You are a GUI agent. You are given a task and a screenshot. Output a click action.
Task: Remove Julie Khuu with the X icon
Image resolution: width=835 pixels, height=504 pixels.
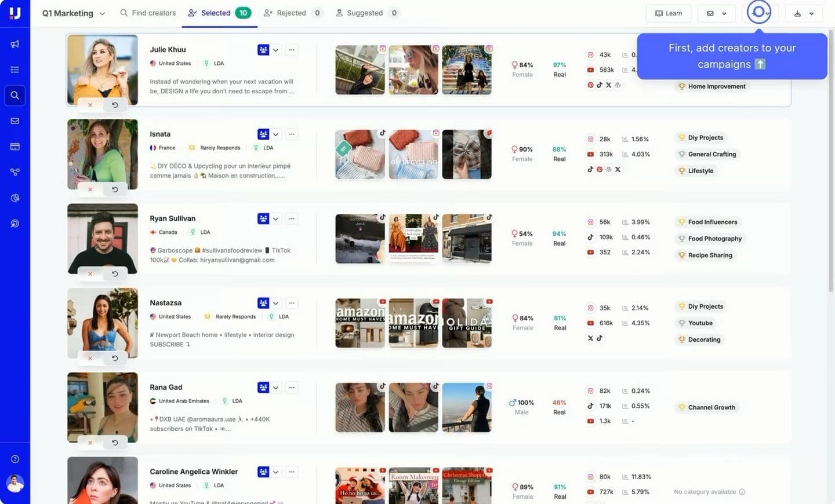click(90, 105)
